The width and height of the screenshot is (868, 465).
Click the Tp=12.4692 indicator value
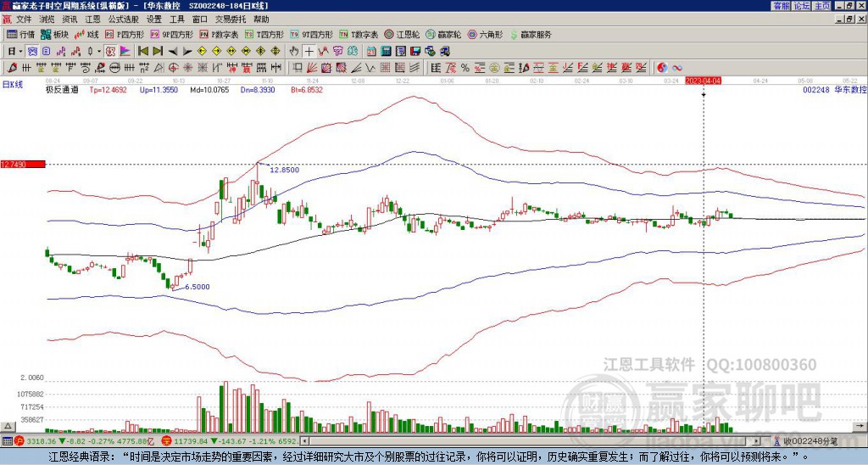point(108,89)
